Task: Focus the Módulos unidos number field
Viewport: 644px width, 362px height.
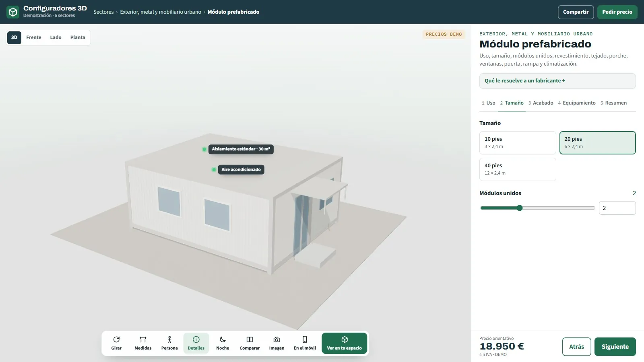Action: pyautogui.click(x=617, y=208)
